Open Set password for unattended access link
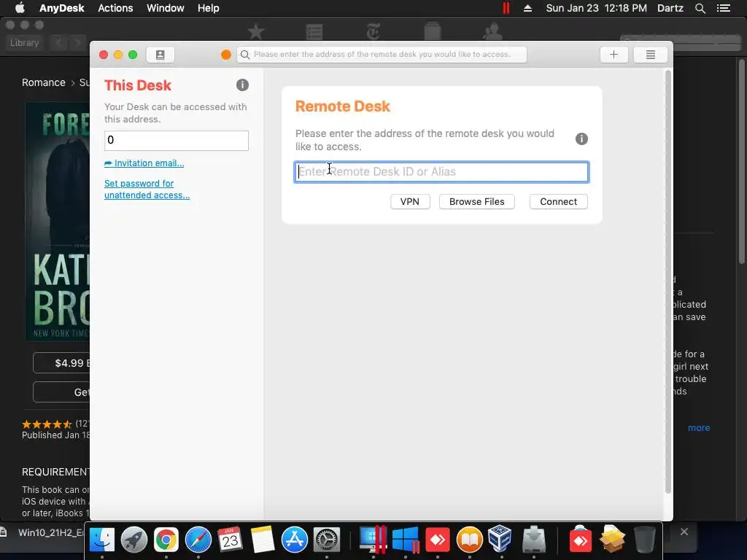The height and width of the screenshot is (560, 747). pos(147,189)
